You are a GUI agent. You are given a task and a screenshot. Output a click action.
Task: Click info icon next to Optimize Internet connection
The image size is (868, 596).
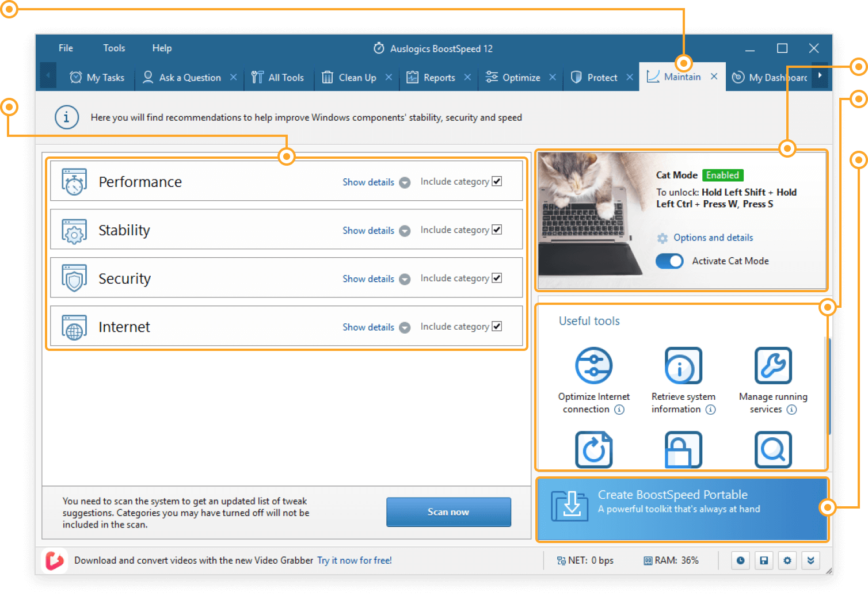point(619,410)
